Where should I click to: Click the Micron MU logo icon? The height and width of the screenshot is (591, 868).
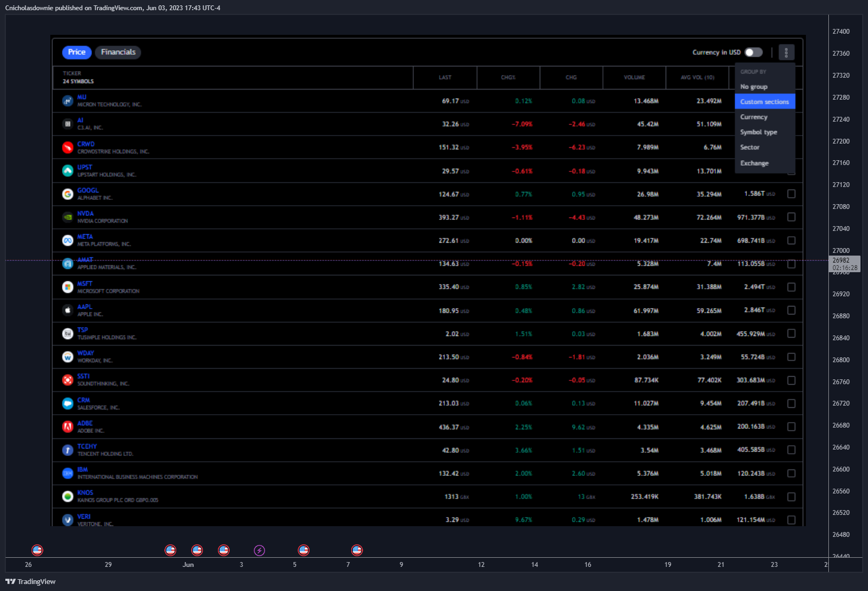(x=67, y=101)
